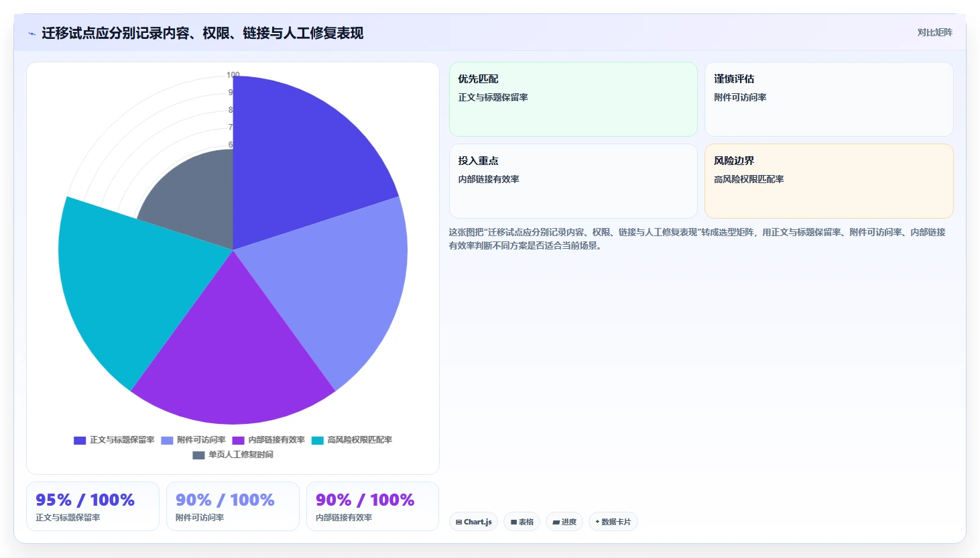This screenshot has width=980, height=558.
Task: Toggle legend swatch 附件可访问率
Action: (x=167, y=441)
